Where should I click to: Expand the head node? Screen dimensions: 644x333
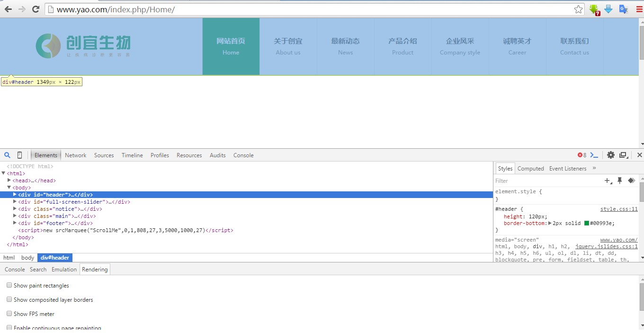click(x=9, y=180)
